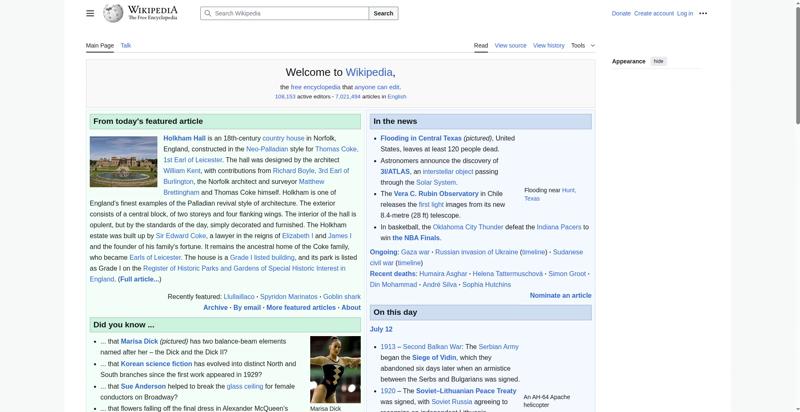
Task: Click the Log in link
Action: (685, 13)
